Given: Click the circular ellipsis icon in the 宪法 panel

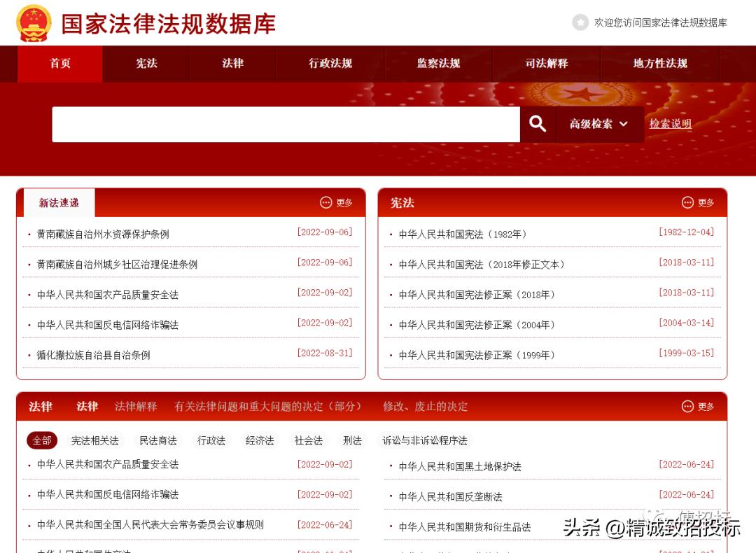Looking at the screenshot, I should 688,203.
